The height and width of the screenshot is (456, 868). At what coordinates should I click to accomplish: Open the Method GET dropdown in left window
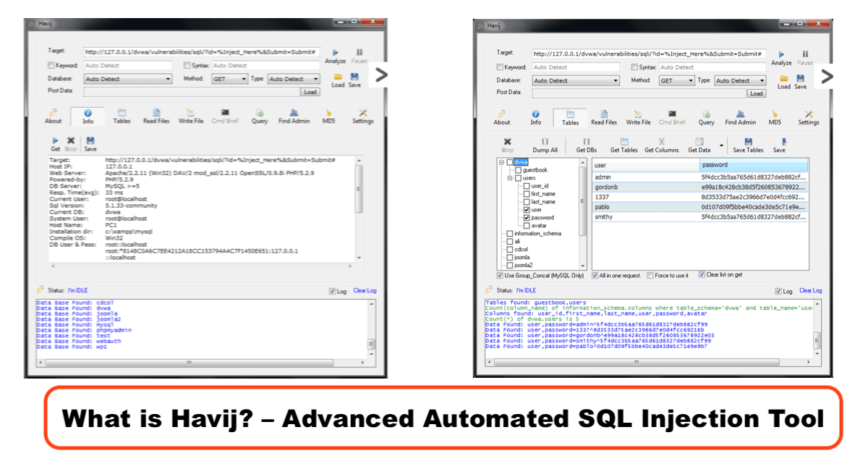(x=229, y=79)
